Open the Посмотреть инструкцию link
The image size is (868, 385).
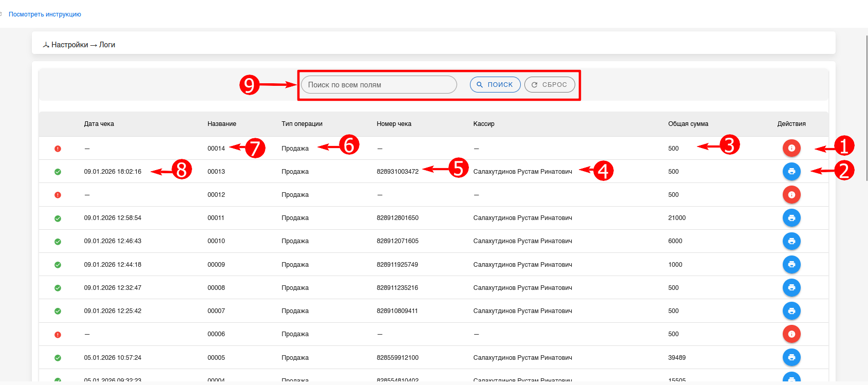(x=45, y=14)
